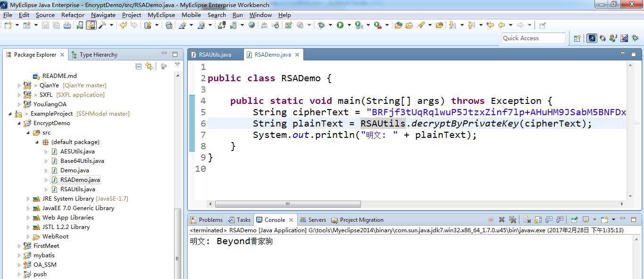Click the Print toolbar icon

point(67,25)
